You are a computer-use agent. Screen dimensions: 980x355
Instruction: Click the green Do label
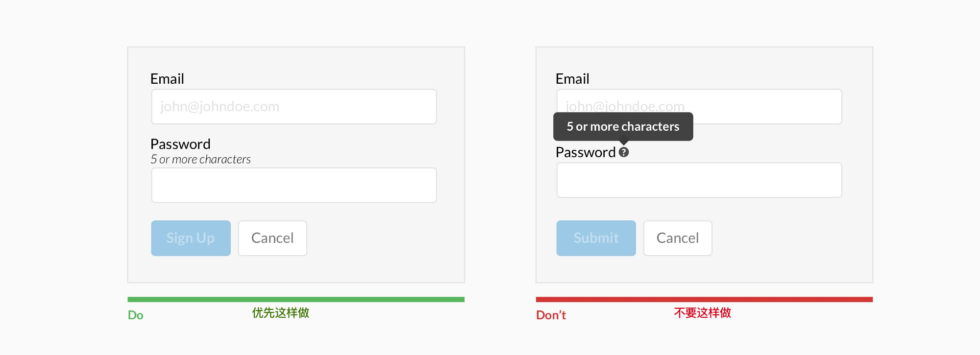[136, 315]
